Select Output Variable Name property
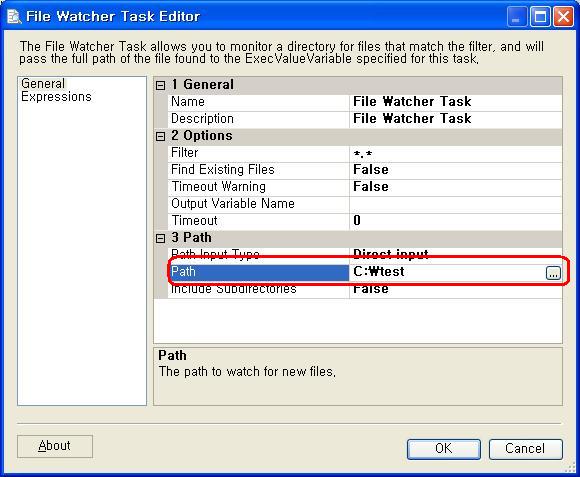This screenshot has width=580, height=477. [x=259, y=204]
